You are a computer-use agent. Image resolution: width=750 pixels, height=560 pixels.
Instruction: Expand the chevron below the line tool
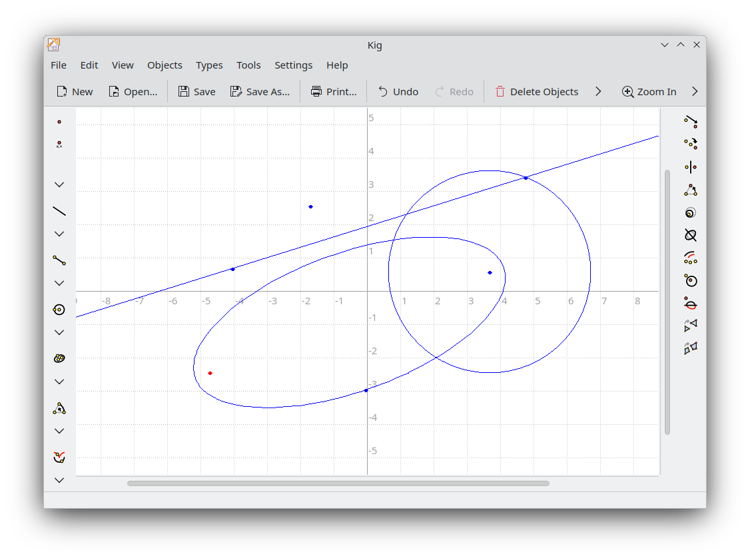pyautogui.click(x=59, y=234)
